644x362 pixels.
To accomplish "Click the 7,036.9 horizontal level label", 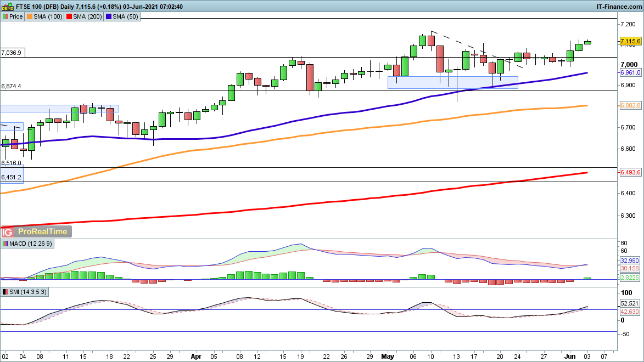I will (x=12, y=53).
